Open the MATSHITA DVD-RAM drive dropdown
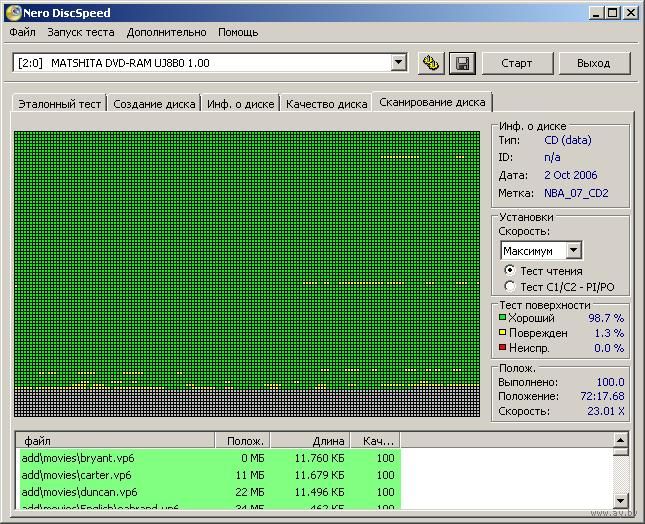 398,63
